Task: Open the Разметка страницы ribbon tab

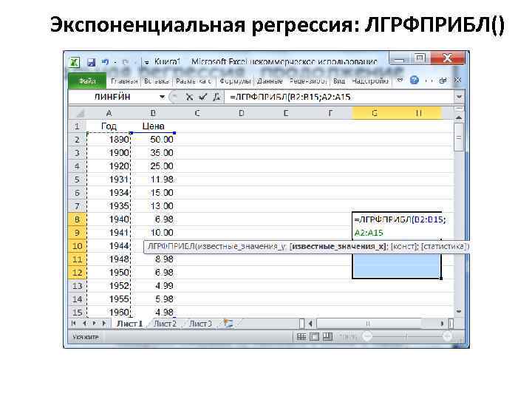Action: pos(194,81)
